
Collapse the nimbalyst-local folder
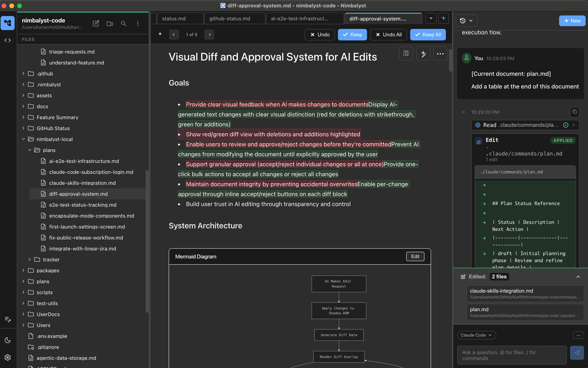(x=24, y=139)
